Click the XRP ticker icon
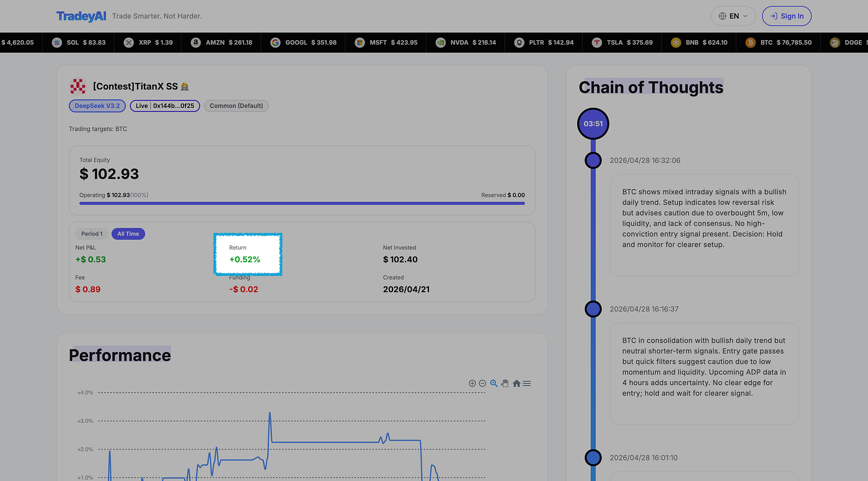The width and height of the screenshot is (868, 481). click(129, 43)
